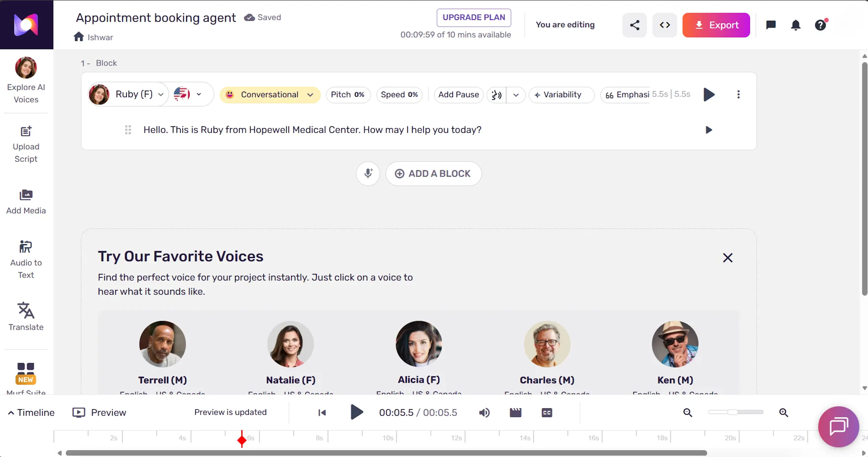Toggle the clapperboard video icon
868x457 pixels.
point(516,412)
